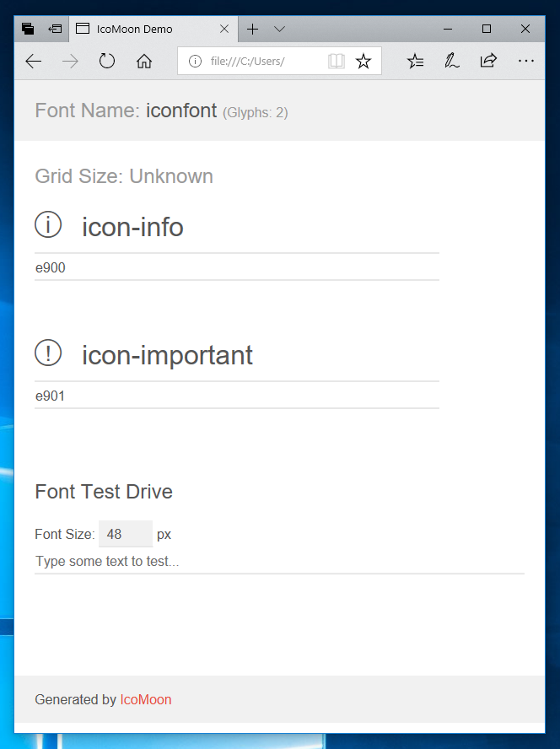Minimize the browser window

click(x=448, y=30)
